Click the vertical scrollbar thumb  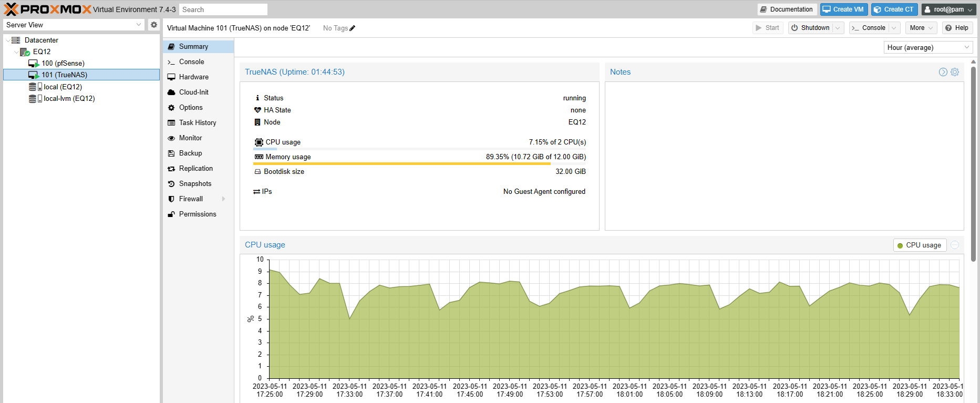973,163
